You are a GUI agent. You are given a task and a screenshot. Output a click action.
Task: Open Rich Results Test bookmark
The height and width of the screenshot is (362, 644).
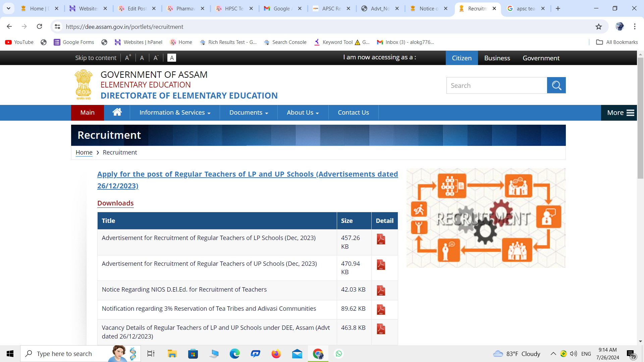(228, 42)
